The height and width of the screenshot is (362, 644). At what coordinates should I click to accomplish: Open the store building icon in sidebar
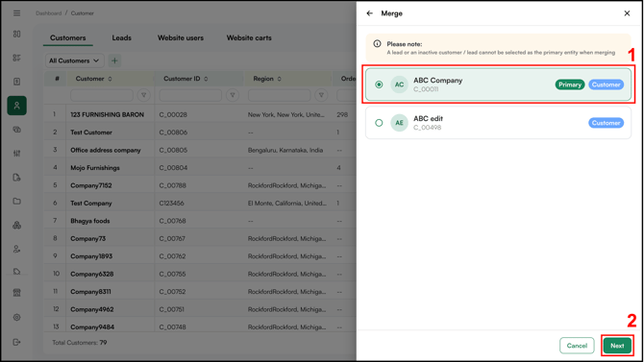(x=17, y=293)
